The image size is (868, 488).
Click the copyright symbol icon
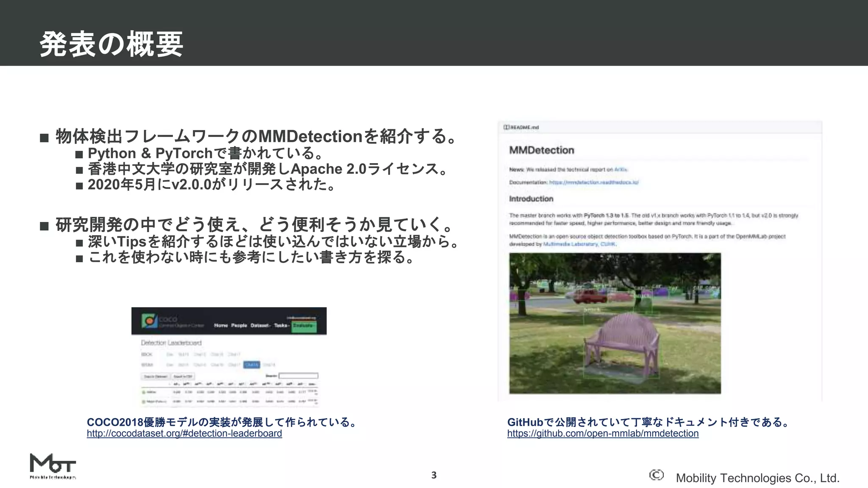656,475
